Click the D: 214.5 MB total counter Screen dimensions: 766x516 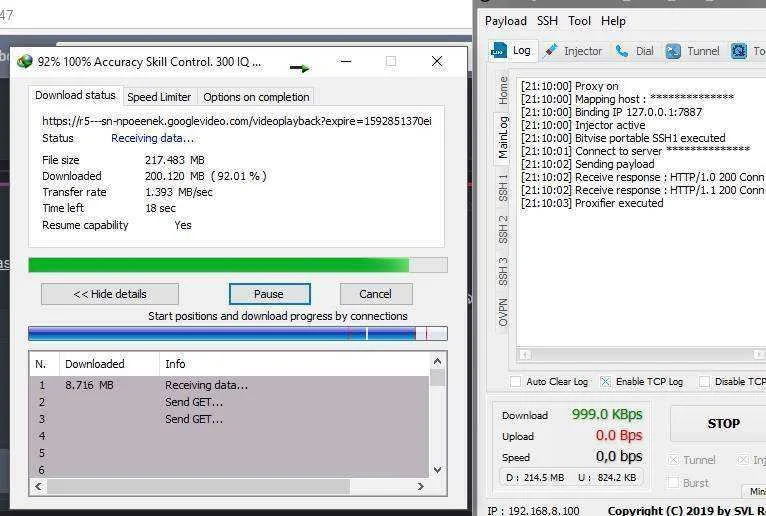(535, 477)
